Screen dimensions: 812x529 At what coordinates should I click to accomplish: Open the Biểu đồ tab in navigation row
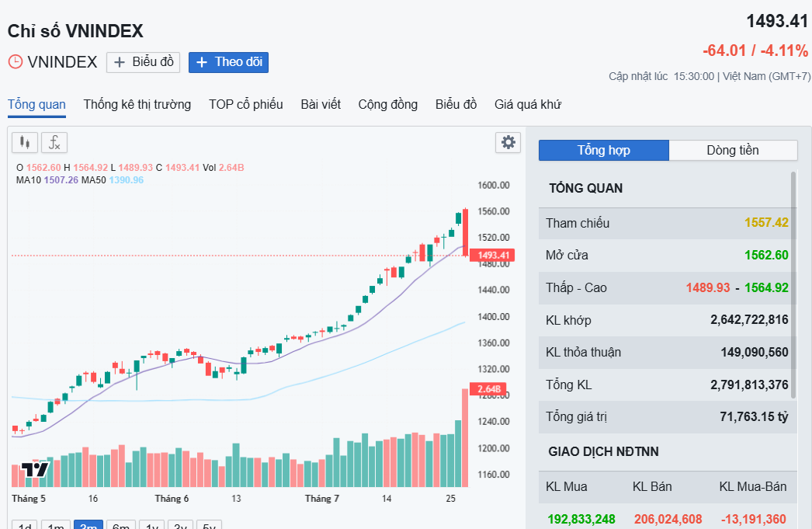pyautogui.click(x=456, y=105)
